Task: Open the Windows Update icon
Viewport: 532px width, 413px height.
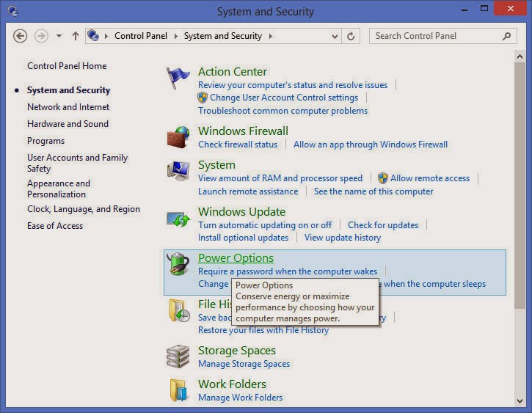Action: pos(178,219)
